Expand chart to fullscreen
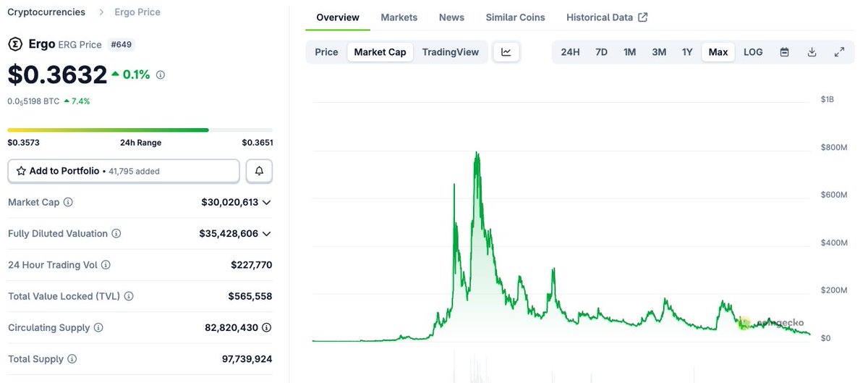The height and width of the screenshot is (383, 868). click(839, 52)
